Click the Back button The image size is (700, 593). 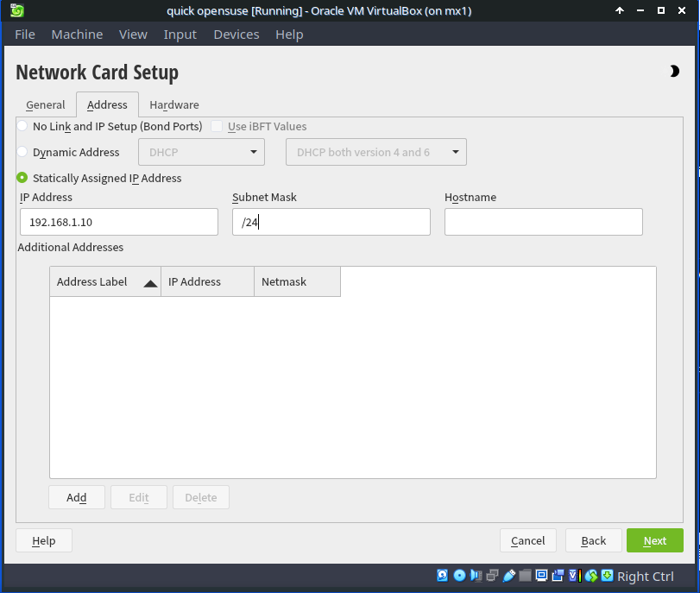tap(594, 540)
